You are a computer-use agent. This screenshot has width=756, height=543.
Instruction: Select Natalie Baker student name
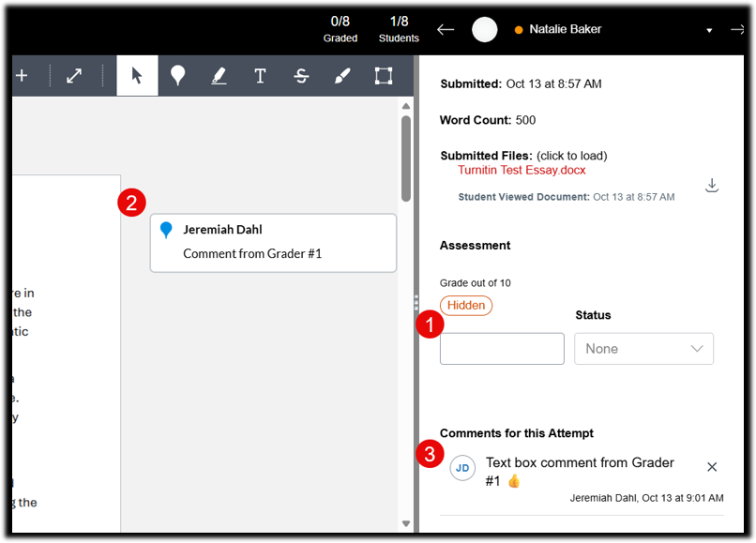coord(565,29)
